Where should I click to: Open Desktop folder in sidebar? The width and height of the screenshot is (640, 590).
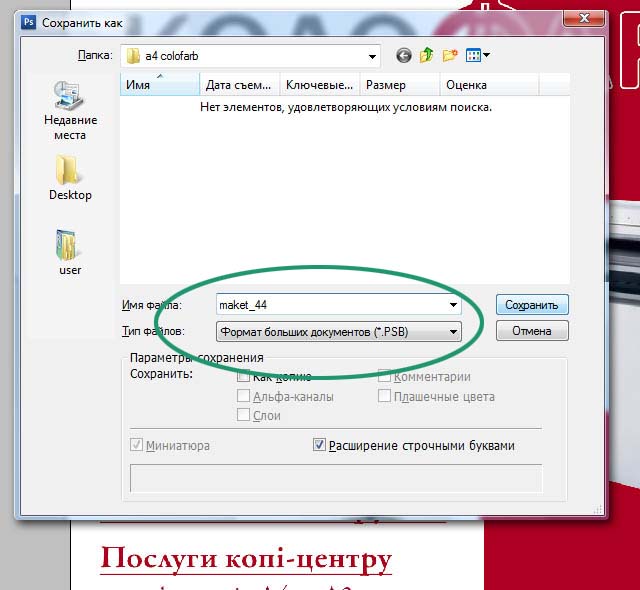click(x=70, y=177)
